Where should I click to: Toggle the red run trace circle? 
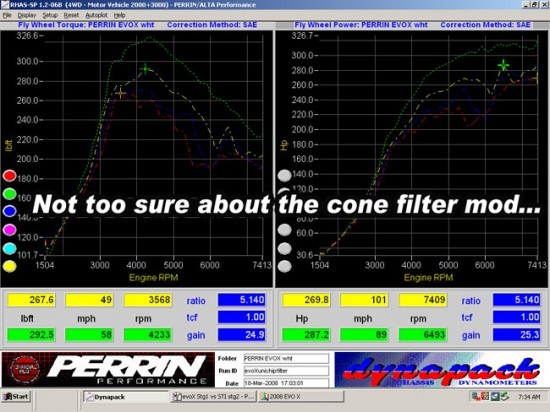9,176
